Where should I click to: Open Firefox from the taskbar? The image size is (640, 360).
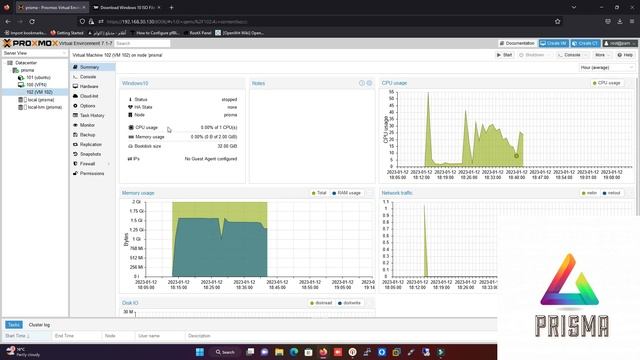click(323, 352)
